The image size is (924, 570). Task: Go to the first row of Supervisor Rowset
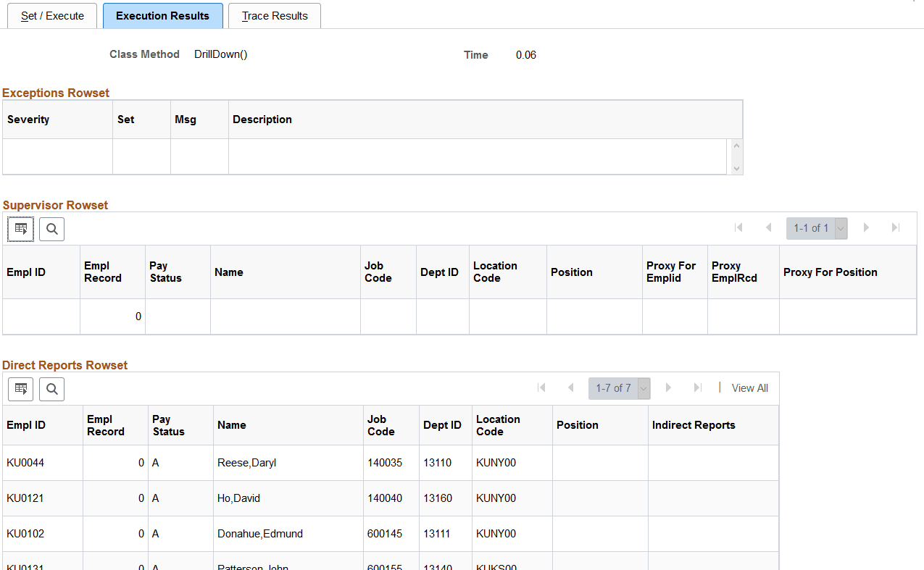(x=738, y=227)
